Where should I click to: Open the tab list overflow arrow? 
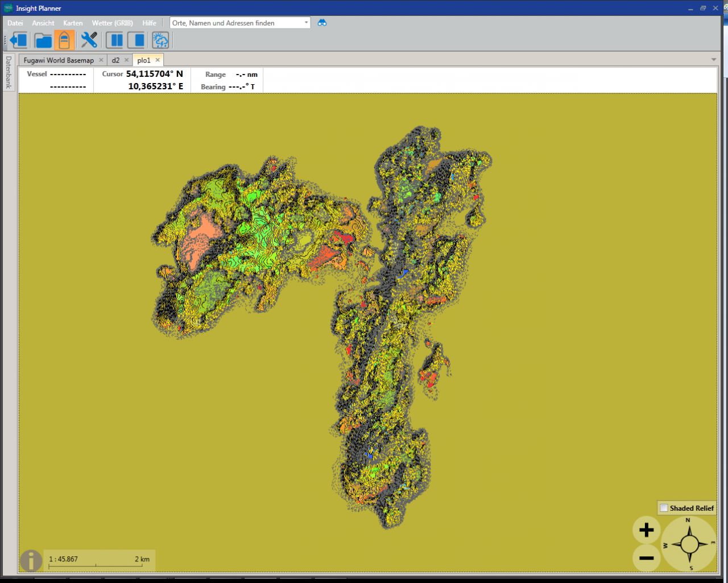[x=714, y=60]
